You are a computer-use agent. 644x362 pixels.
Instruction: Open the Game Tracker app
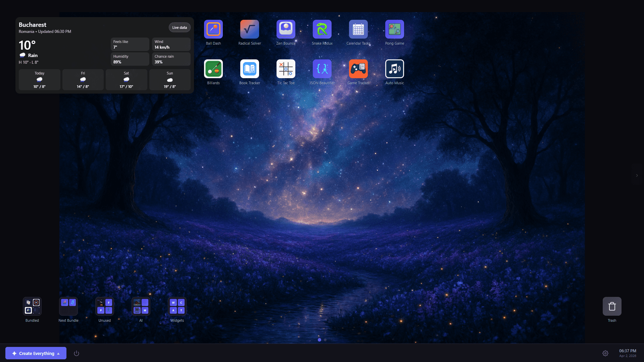(358, 69)
